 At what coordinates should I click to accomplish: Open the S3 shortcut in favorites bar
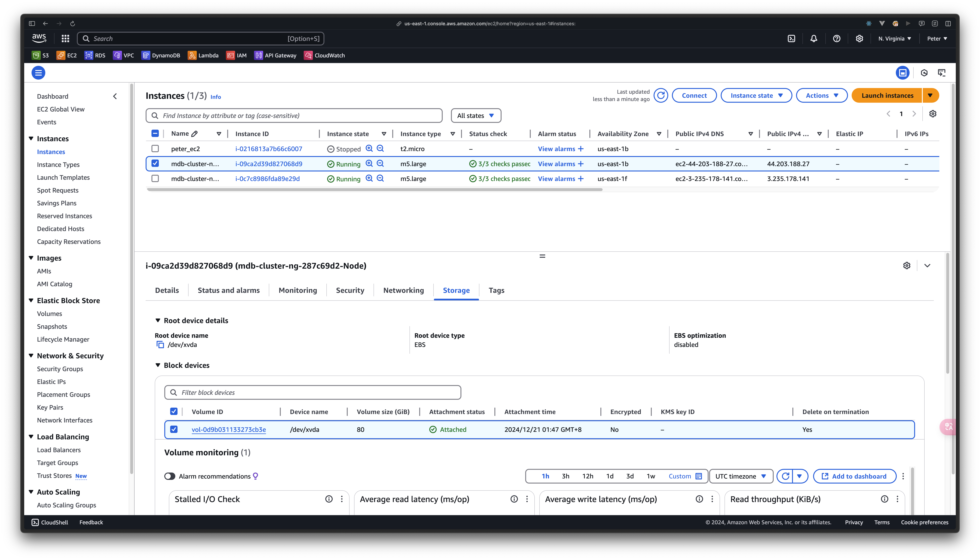tap(40, 55)
